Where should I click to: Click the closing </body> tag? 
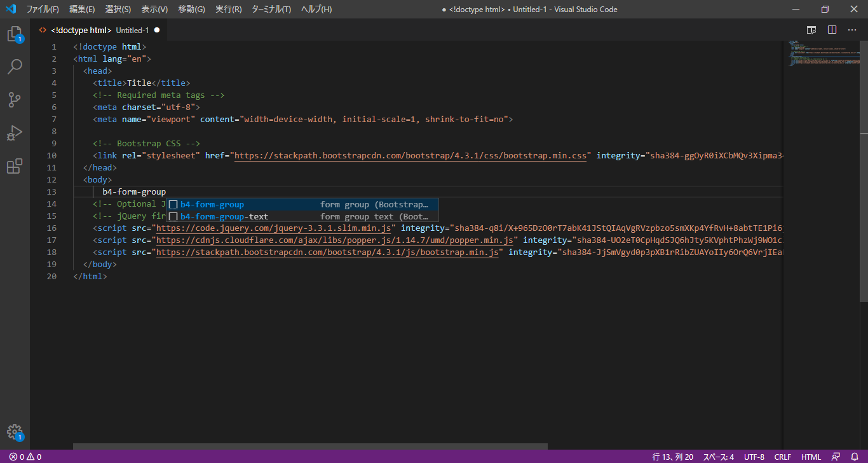(100, 265)
